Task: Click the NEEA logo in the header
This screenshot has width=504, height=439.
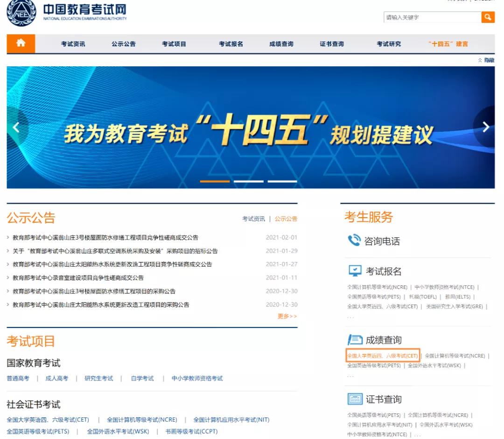Action: pyautogui.click(x=21, y=13)
